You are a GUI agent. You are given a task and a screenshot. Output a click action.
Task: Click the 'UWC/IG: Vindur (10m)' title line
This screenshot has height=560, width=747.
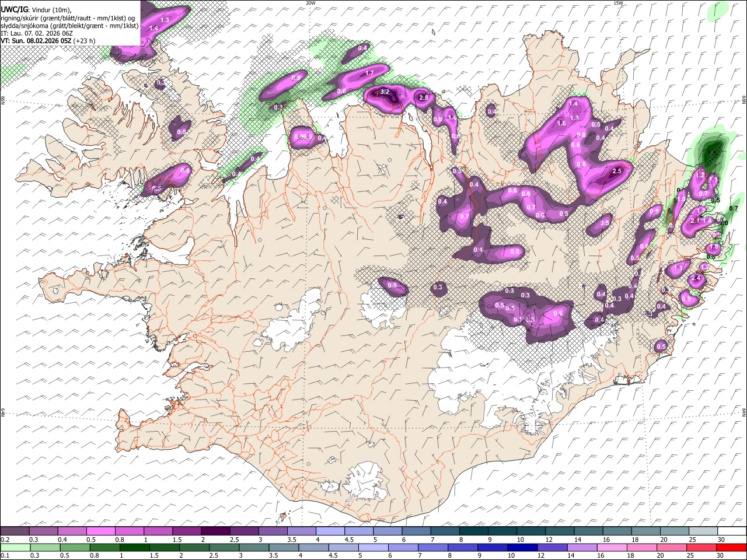tap(36, 9)
